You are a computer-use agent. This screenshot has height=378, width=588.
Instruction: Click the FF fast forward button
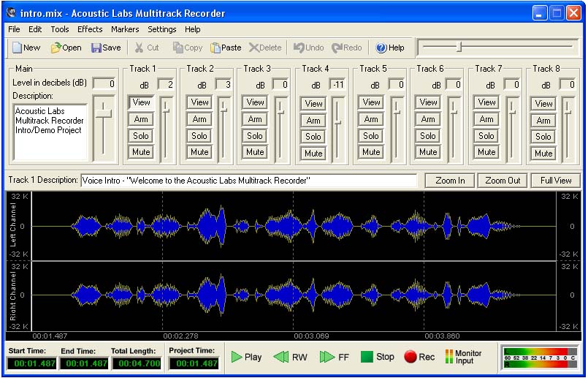335,357
